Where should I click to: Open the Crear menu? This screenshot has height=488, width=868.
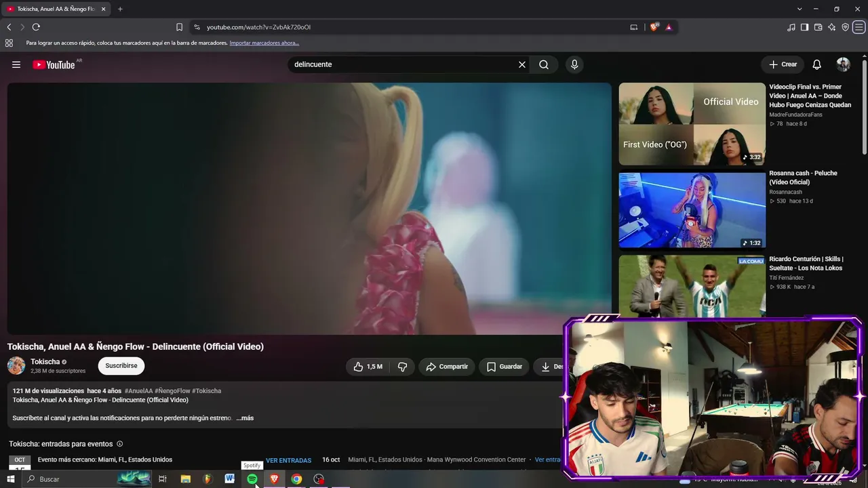[783, 64]
